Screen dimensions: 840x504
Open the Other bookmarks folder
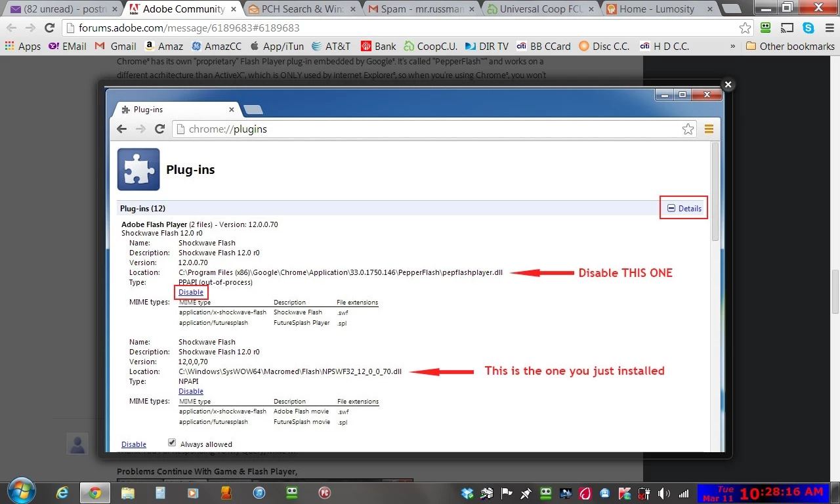791,46
